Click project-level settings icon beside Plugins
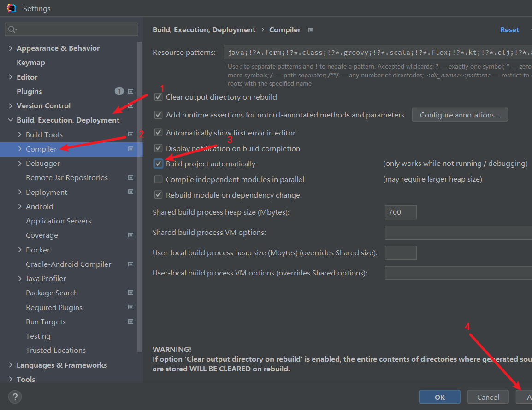This screenshot has height=410, width=532. 130,91
